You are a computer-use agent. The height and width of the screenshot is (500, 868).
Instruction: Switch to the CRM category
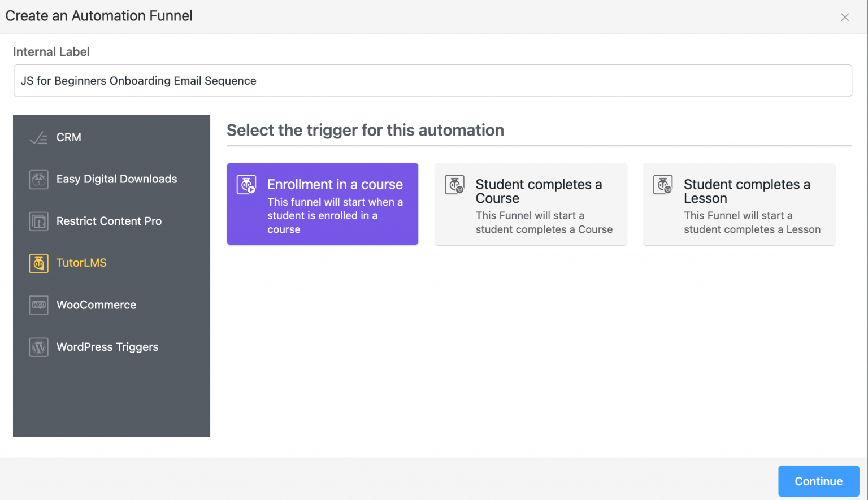pos(68,137)
